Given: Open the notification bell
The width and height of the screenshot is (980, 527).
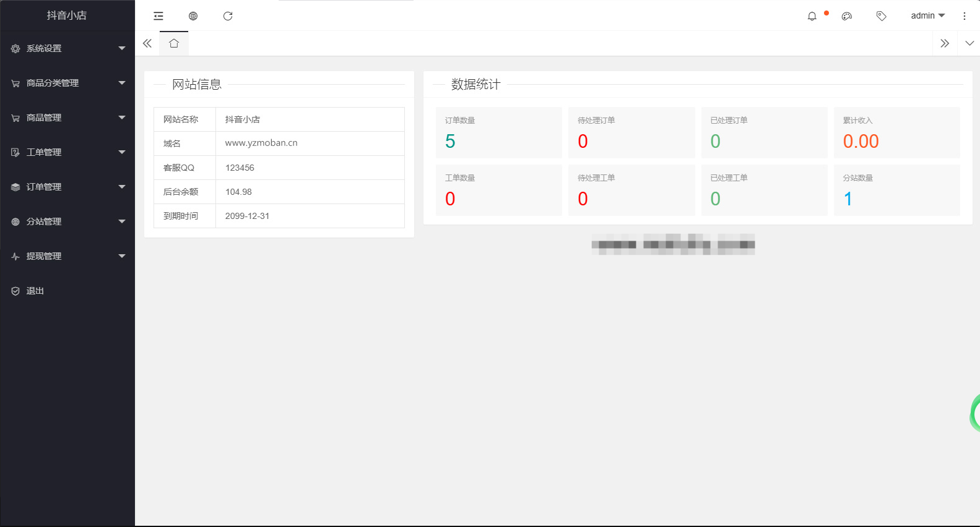Looking at the screenshot, I should 812,16.
